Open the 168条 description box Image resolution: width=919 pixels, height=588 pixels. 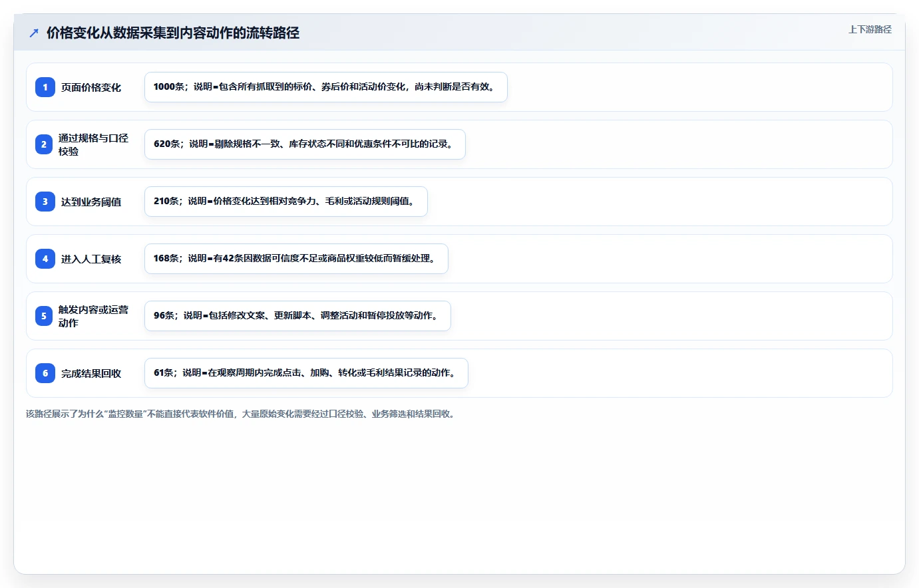tap(296, 259)
